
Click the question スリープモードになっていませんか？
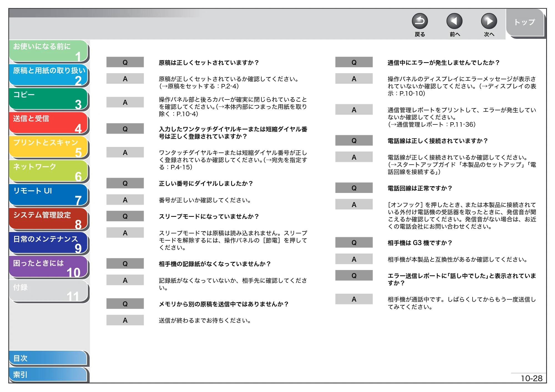click(x=209, y=217)
